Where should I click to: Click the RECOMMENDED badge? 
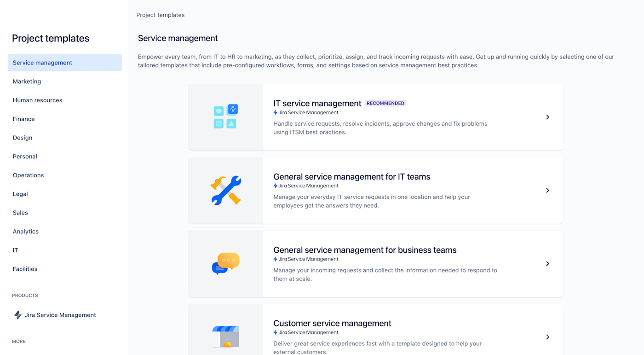tap(385, 103)
